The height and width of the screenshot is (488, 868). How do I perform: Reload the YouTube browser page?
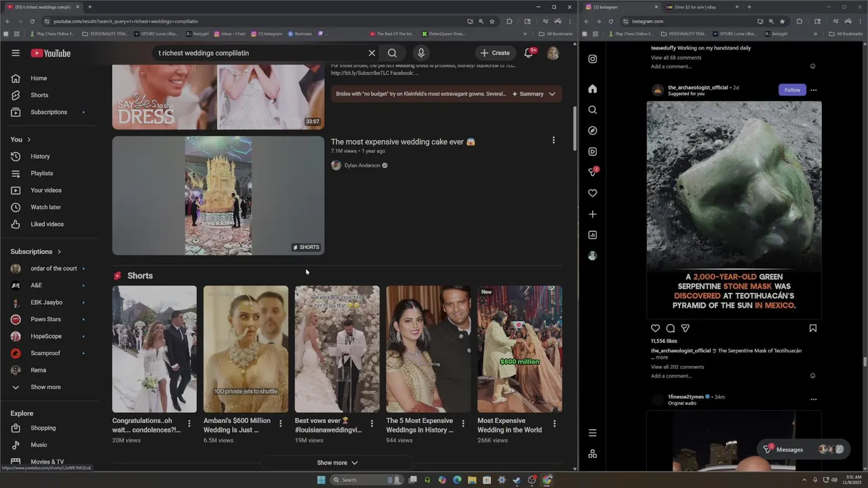tap(32, 21)
